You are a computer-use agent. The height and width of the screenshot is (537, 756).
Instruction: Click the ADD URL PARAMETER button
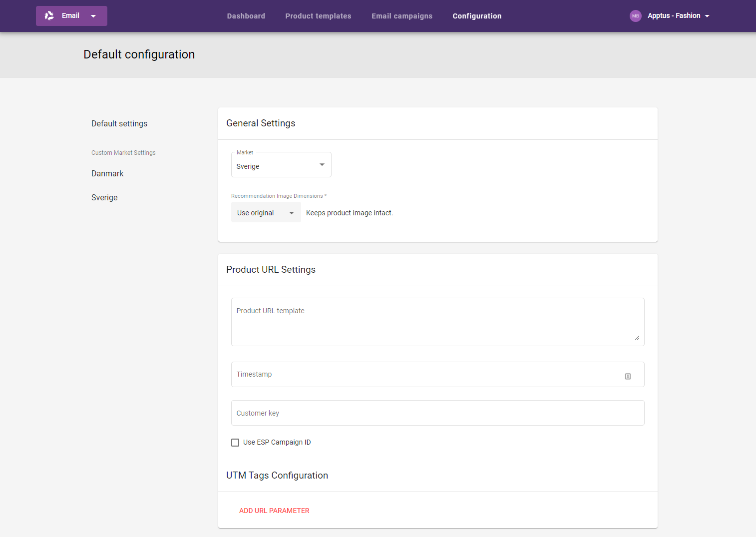[274, 511]
